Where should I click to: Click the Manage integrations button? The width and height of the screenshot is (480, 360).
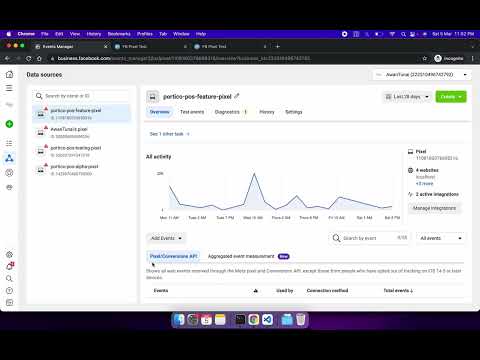pyautogui.click(x=434, y=208)
